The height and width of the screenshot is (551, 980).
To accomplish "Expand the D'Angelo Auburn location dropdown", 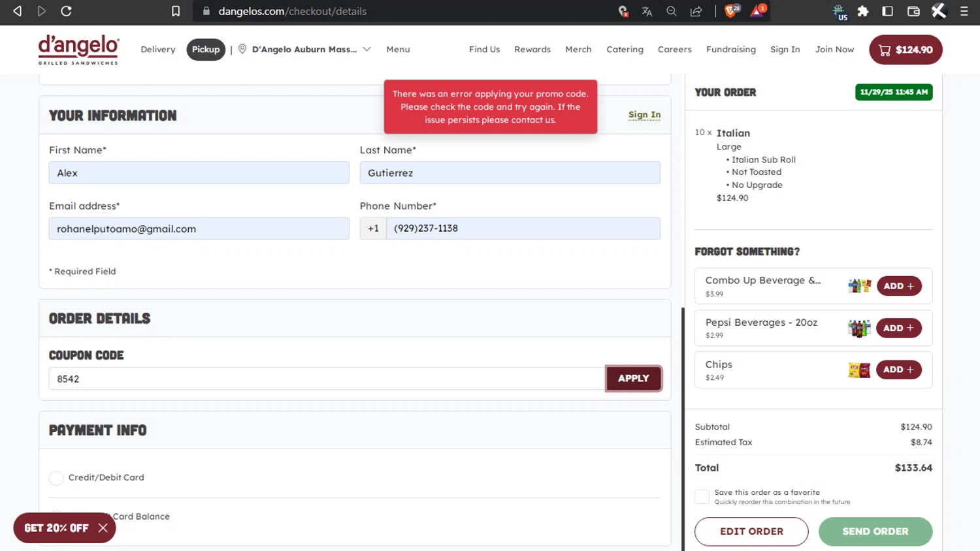I will pyautogui.click(x=311, y=50).
